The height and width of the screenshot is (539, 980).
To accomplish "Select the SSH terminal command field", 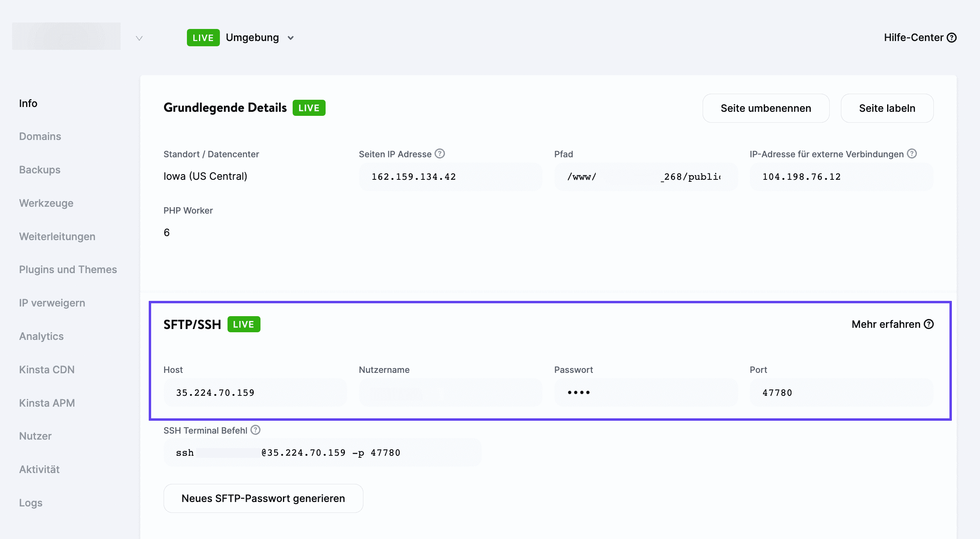I will click(322, 452).
